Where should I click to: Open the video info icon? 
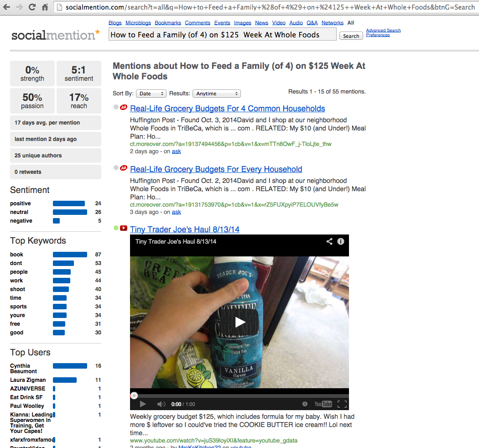pos(341,241)
